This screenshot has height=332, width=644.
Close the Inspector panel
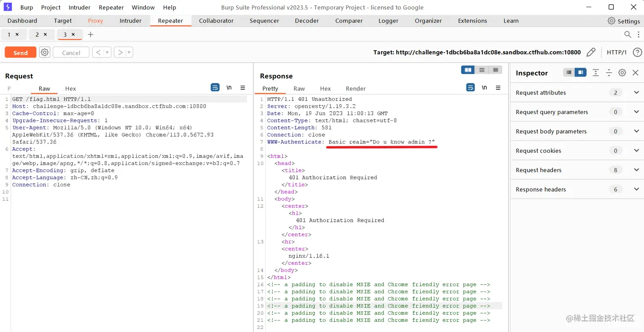pos(635,73)
